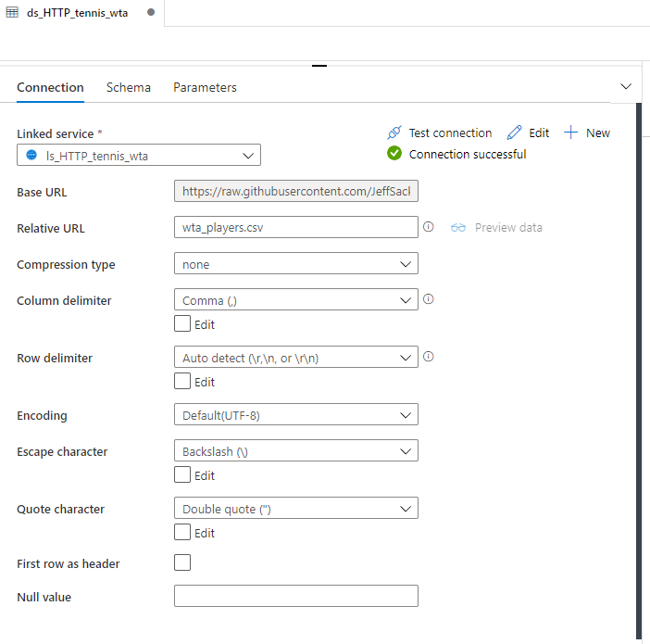
Task: Check Edit box under Quote character
Action: [182, 533]
